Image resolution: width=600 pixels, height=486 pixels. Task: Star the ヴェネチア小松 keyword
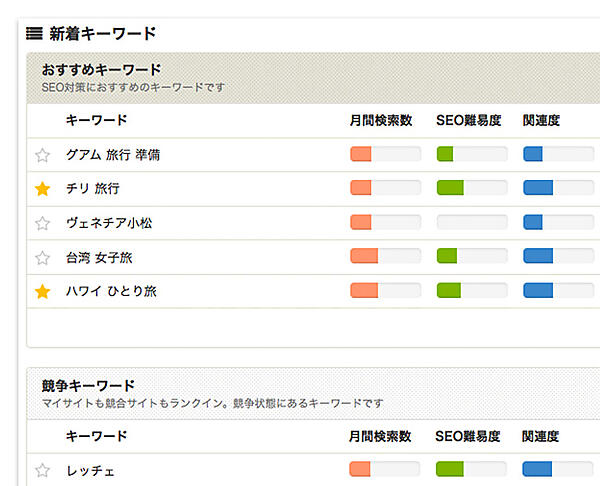click(42, 223)
